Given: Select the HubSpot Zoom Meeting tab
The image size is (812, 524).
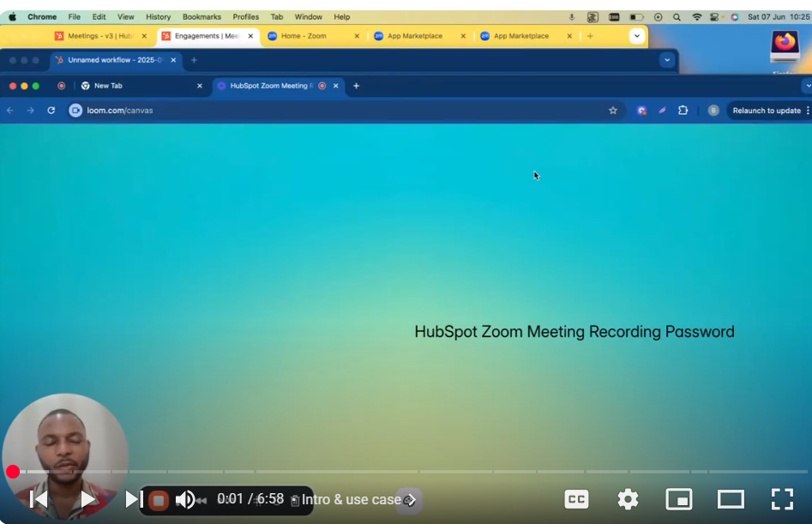Looking at the screenshot, I should pos(277,86).
